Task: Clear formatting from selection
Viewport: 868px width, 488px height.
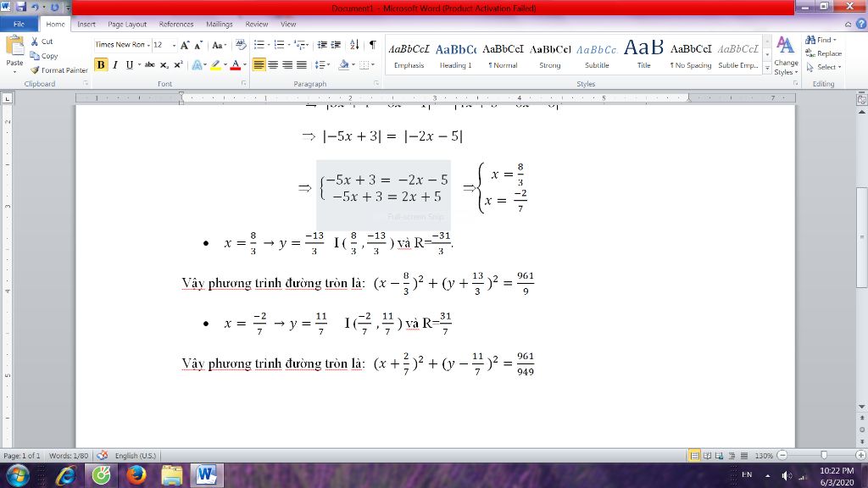Action: 240,45
